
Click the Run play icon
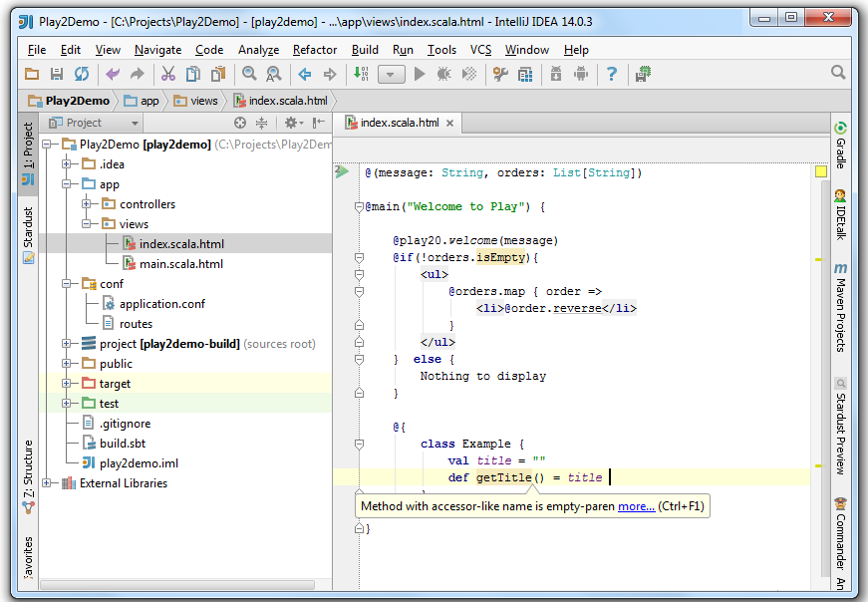[x=420, y=74]
